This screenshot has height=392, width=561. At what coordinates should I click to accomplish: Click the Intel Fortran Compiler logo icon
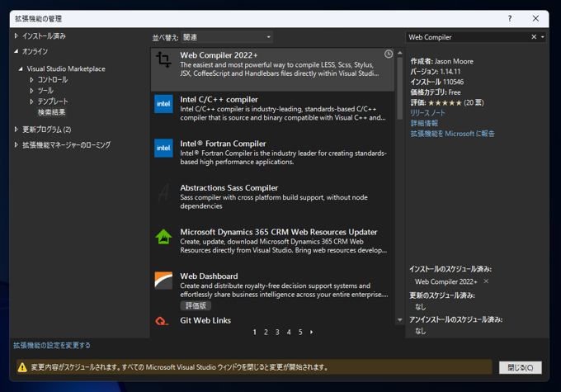click(x=163, y=148)
